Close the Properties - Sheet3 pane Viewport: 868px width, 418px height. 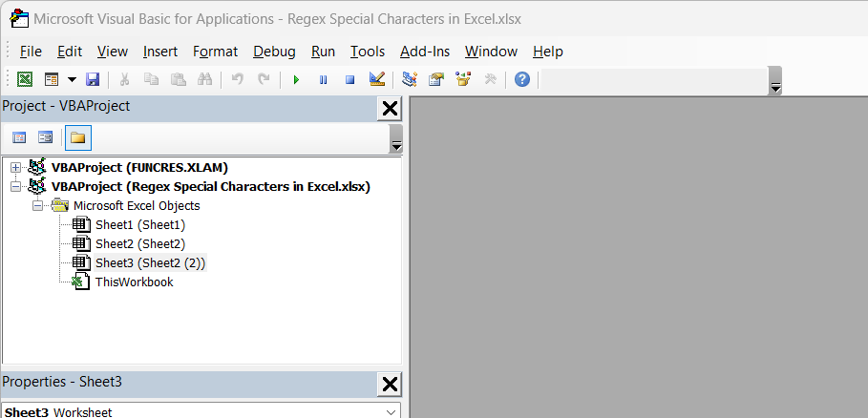[390, 384]
